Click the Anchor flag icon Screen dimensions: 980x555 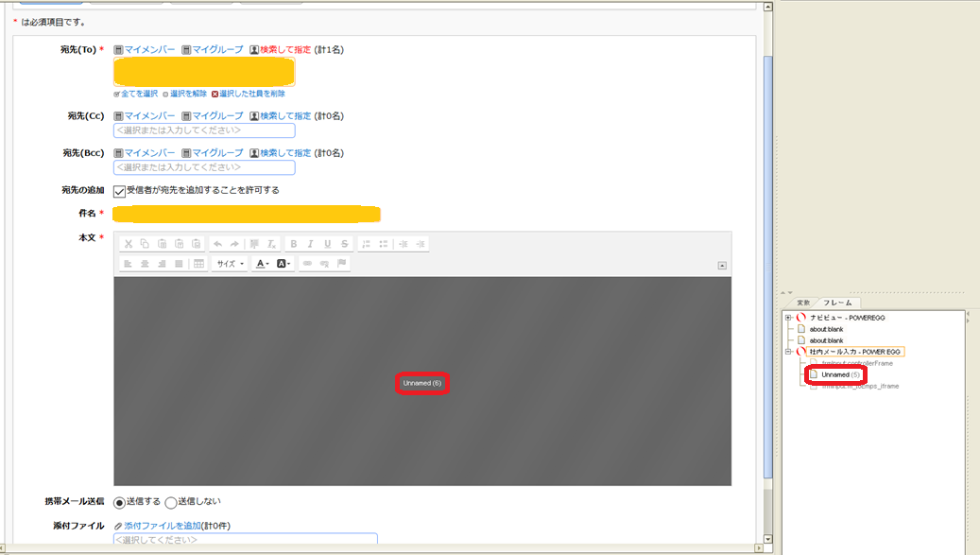[341, 264]
